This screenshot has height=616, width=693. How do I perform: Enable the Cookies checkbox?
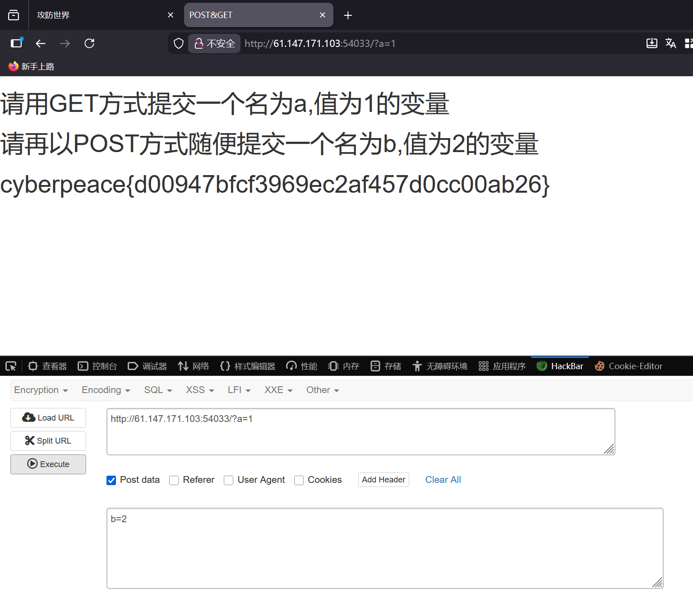coord(299,481)
